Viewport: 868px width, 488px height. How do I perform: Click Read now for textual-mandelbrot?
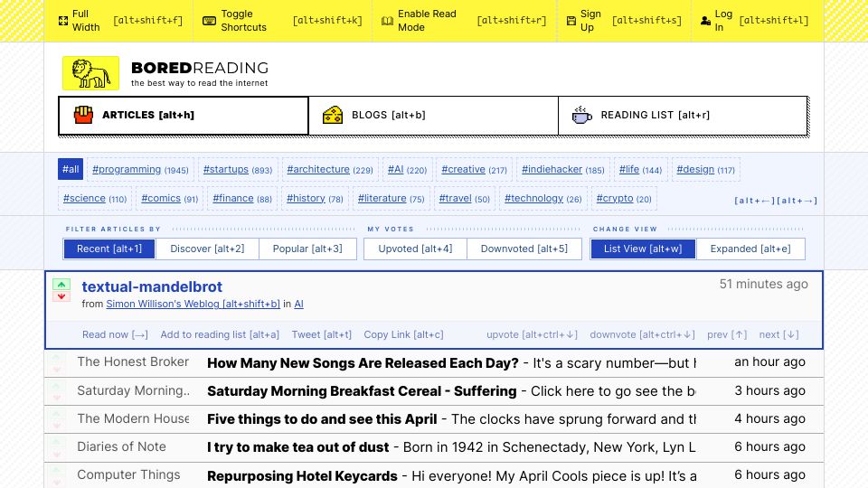tap(115, 334)
